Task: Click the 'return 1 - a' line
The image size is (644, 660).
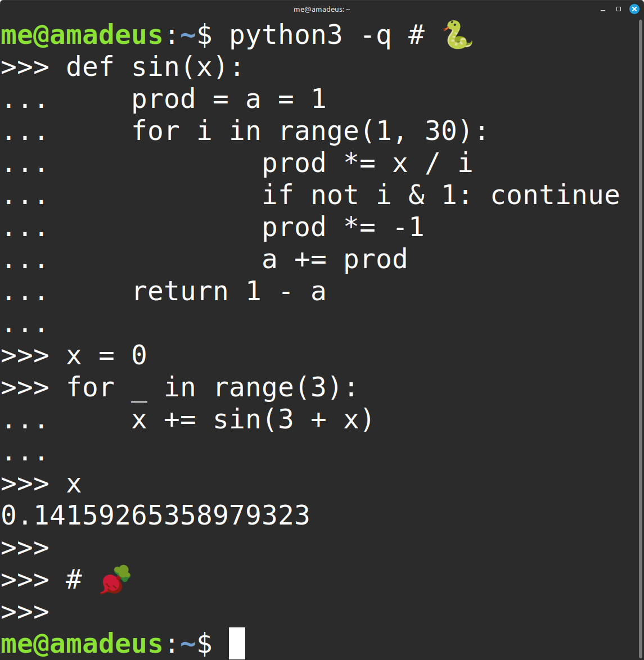Action: 229,291
